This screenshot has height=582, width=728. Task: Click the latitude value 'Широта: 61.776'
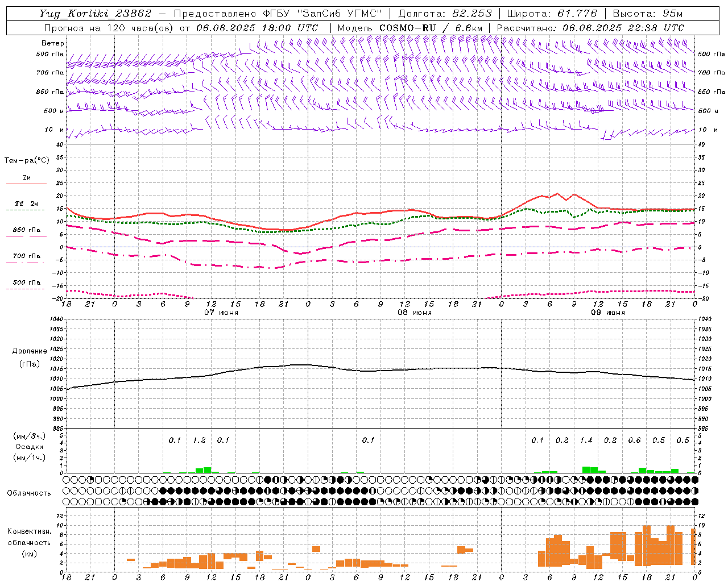[552, 14]
